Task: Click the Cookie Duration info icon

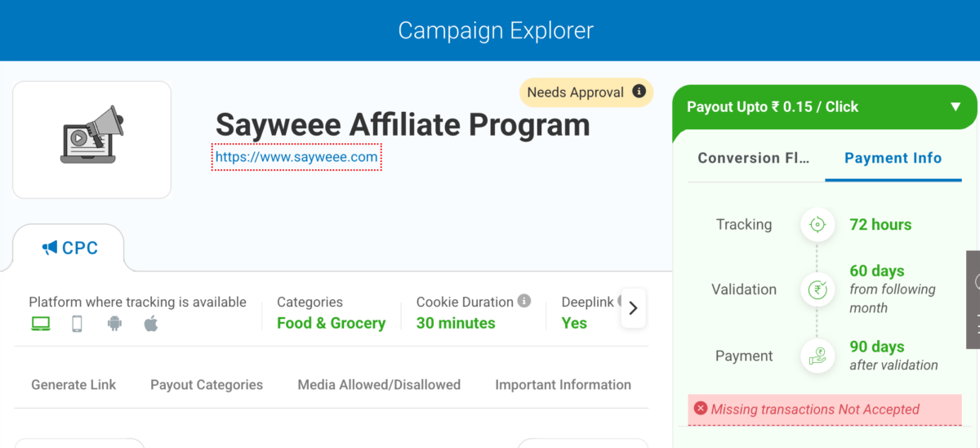Action: 524,301
